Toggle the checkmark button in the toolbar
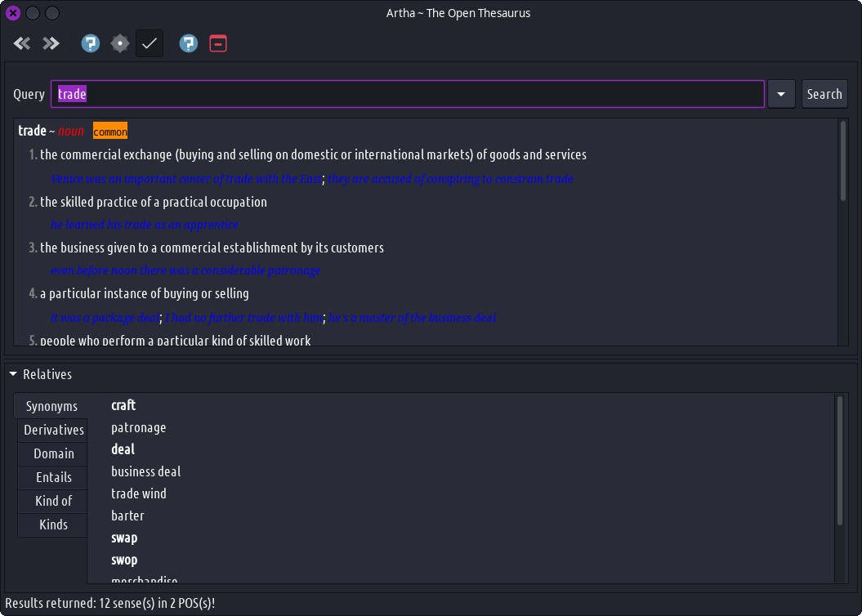The image size is (862, 616). pyautogui.click(x=150, y=43)
